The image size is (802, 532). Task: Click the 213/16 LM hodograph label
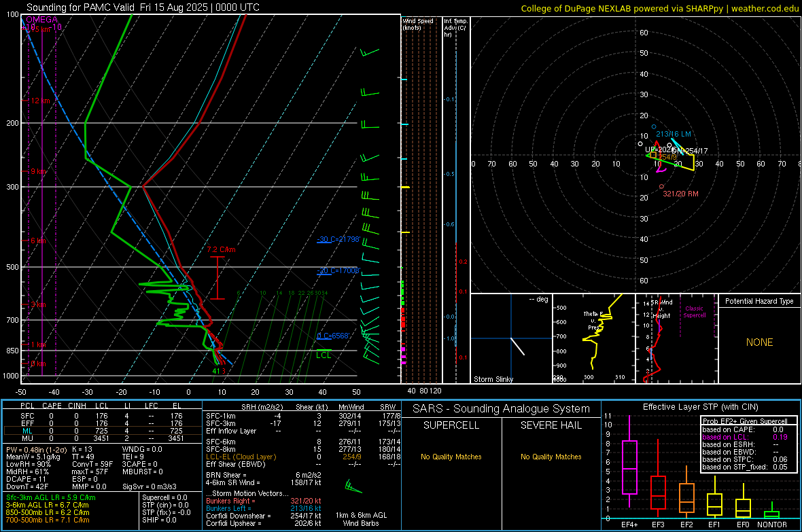pos(673,134)
